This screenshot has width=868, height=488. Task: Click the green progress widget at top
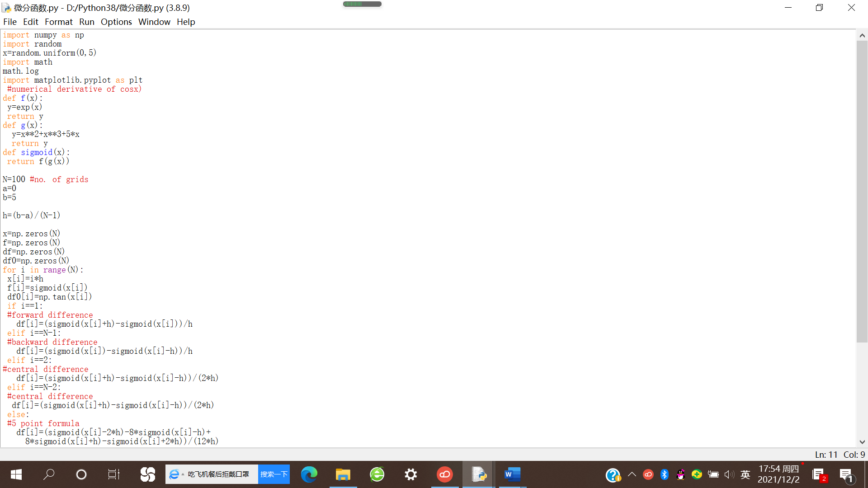coord(362,4)
